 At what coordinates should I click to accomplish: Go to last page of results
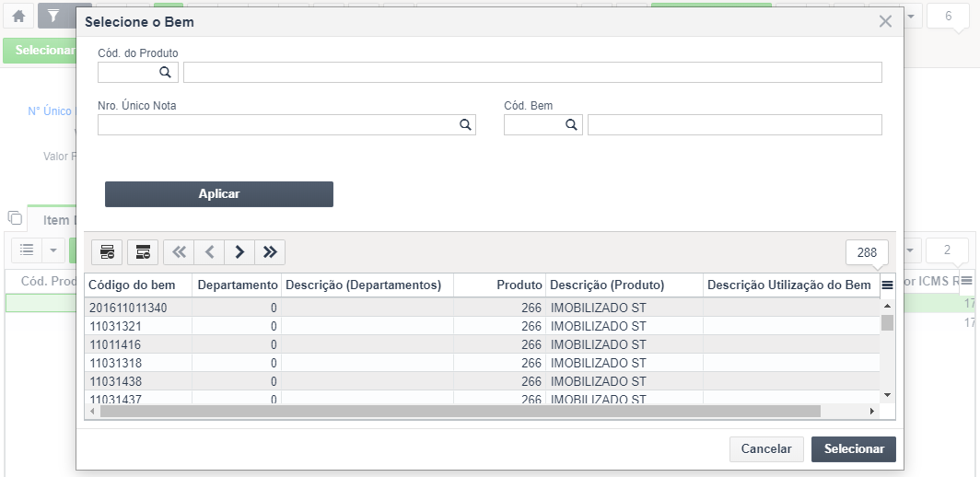pyautogui.click(x=270, y=252)
